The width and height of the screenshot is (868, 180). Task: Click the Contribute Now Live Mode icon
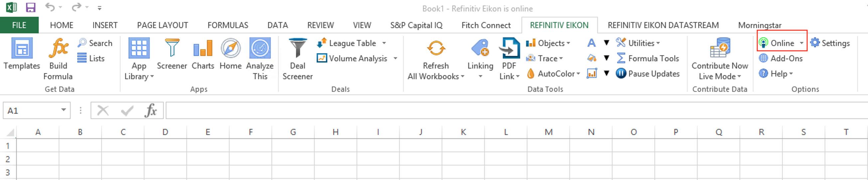720,48
